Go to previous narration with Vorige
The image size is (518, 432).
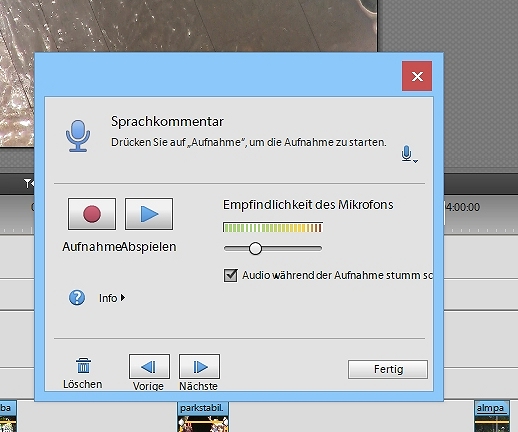pyautogui.click(x=149, y=366)
